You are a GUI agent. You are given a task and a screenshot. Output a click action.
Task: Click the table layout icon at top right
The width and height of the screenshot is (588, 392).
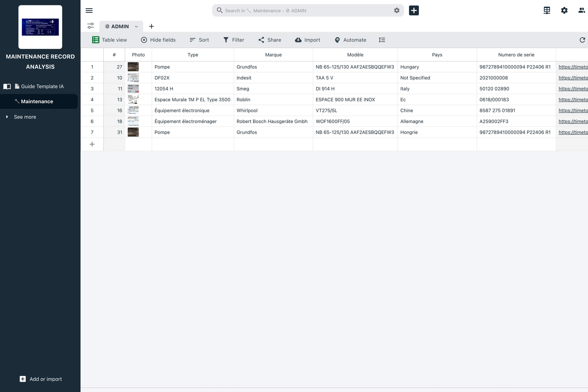point(547,11)
